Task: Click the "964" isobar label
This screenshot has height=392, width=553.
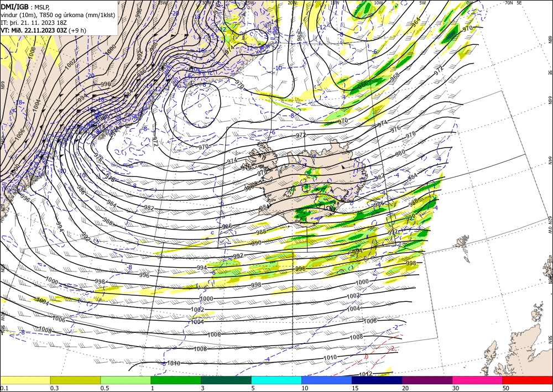Action: tap(416, 22)
